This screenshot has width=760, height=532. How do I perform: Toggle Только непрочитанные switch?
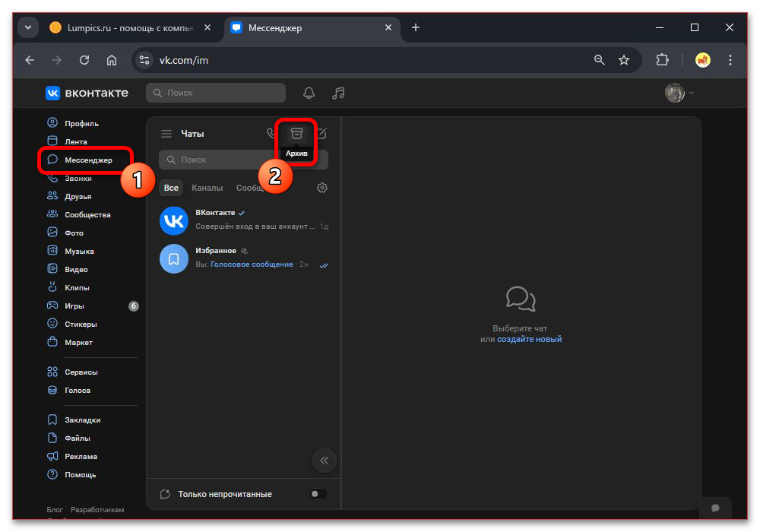click(318, 494)
